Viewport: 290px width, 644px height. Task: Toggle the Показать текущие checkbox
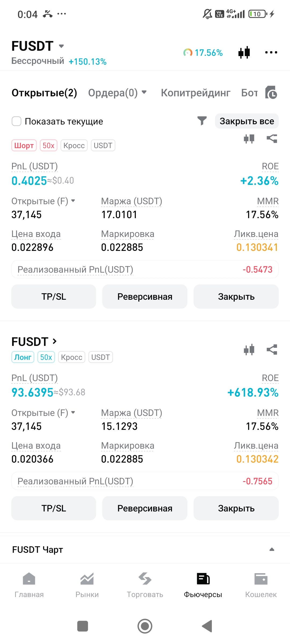(16, 121)
